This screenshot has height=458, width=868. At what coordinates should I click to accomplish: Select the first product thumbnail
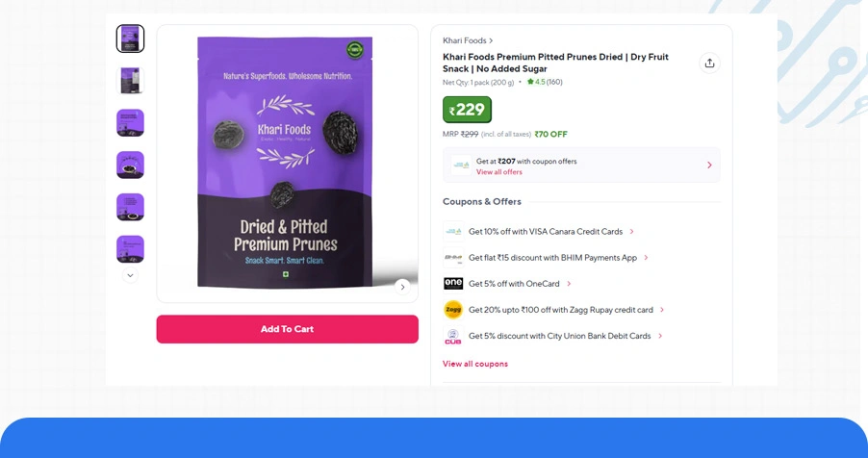[x=130, y=38]
